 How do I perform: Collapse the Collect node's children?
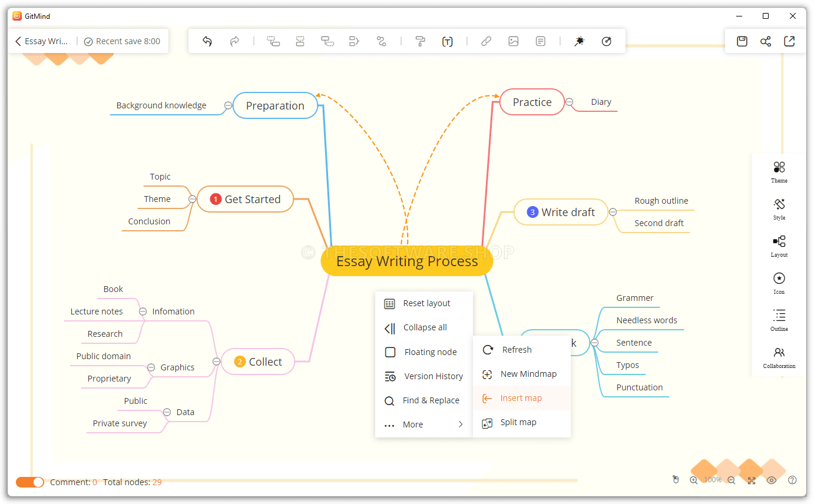click(x=216, y=362)
